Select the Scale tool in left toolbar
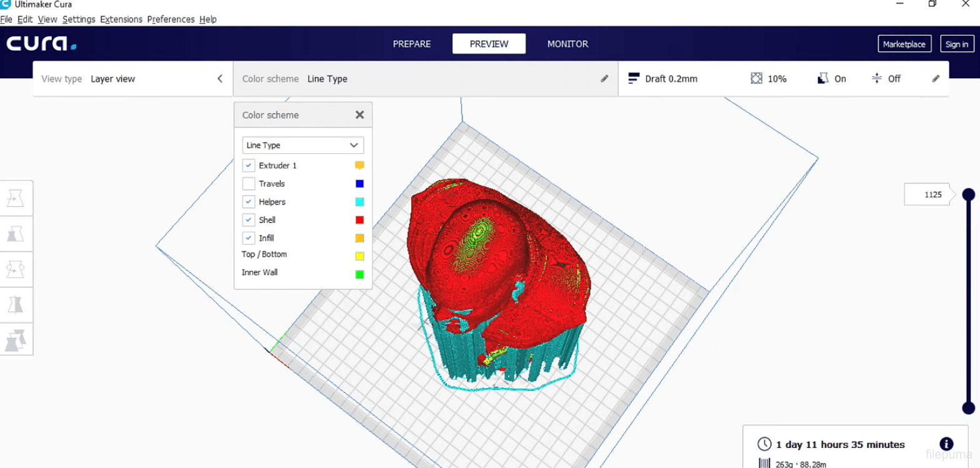This screenshot has width=980, height=468. click(x=15, y=233)
